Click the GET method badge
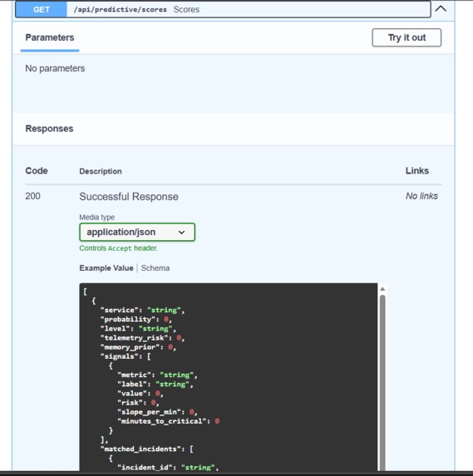The width and height of the screenshot is (473, 476). (x=42, y=9)
